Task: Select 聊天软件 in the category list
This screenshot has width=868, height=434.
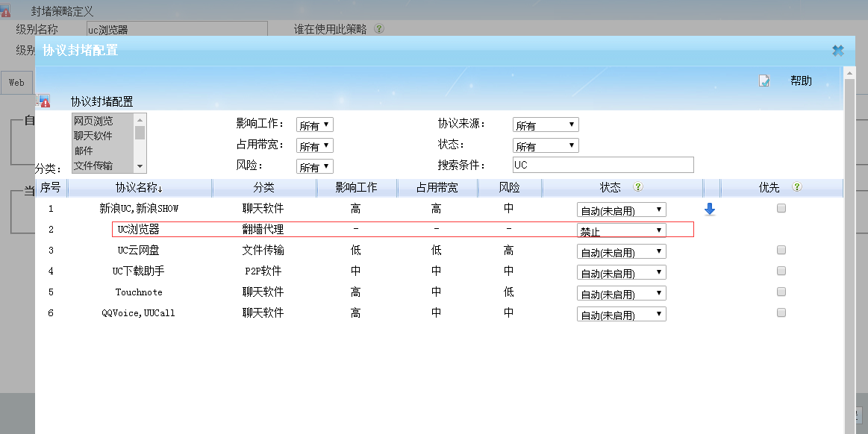Action: [x=93, y=136]
